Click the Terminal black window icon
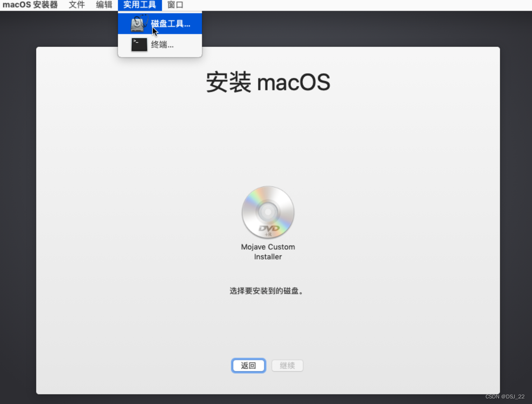 point(139,44)
